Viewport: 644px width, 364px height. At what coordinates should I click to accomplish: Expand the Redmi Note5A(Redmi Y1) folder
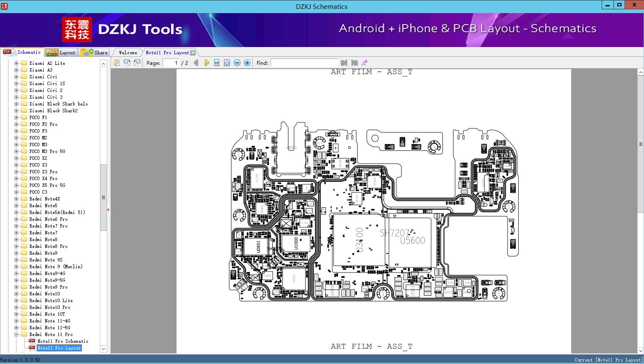click(x=17, y=212)
